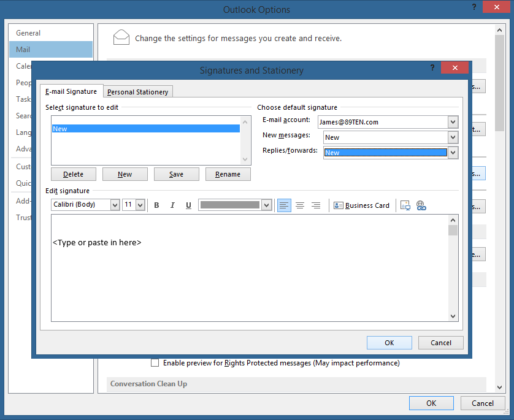Click signature list scrollbar down arrow

pyautogui.click(x=245, y=159)
